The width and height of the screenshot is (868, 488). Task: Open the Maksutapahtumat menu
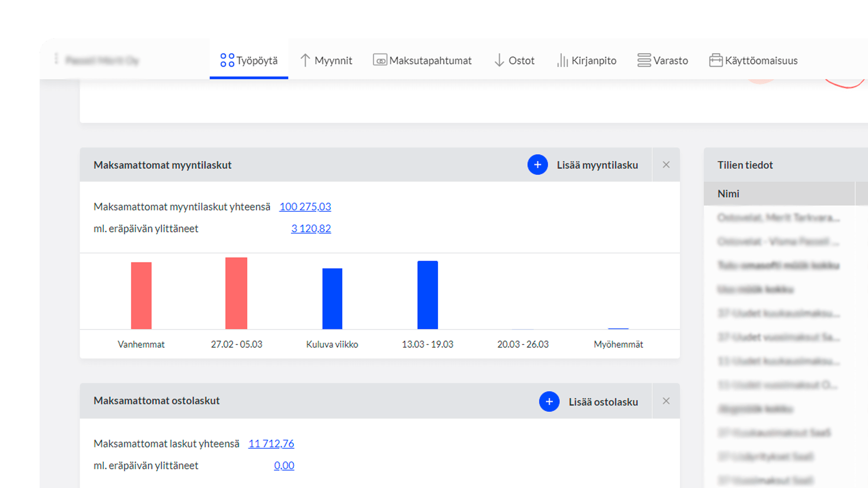tap(422, 60)
